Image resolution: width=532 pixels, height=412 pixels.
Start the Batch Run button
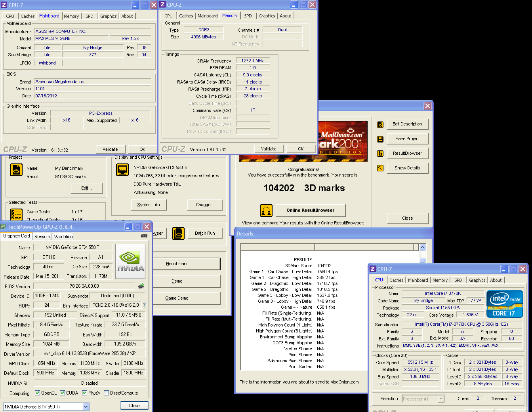[x=205, y=233]
